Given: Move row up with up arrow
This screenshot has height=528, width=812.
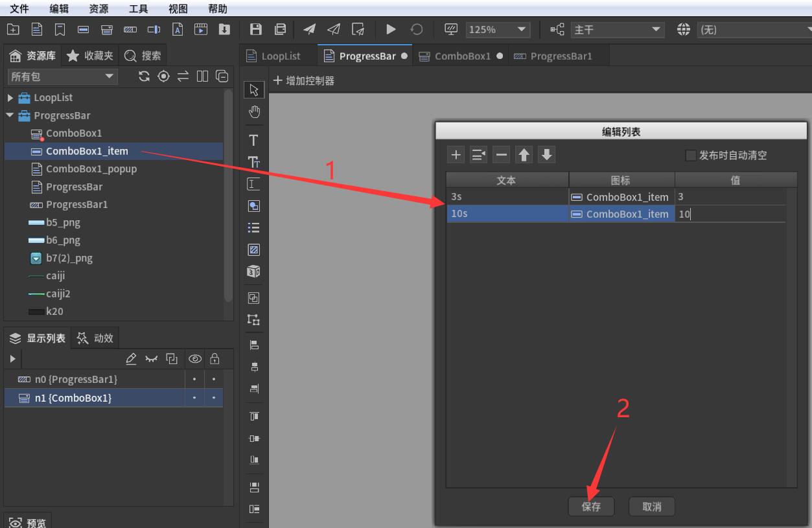Looking at the screenshot, I should click(x=524, y=155).
